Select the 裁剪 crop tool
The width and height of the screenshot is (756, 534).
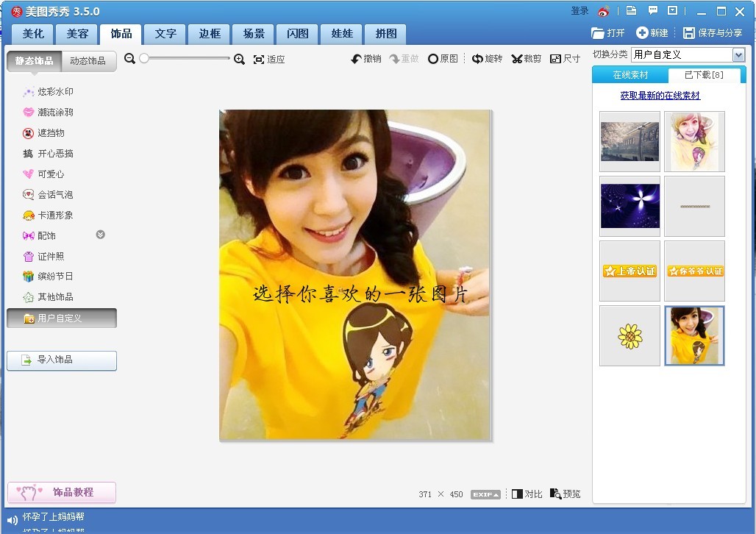tap(527, 59)
